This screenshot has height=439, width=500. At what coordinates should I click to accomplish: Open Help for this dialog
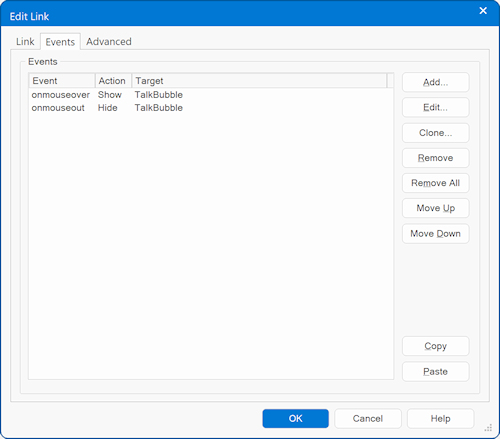[x=440, y=419]
